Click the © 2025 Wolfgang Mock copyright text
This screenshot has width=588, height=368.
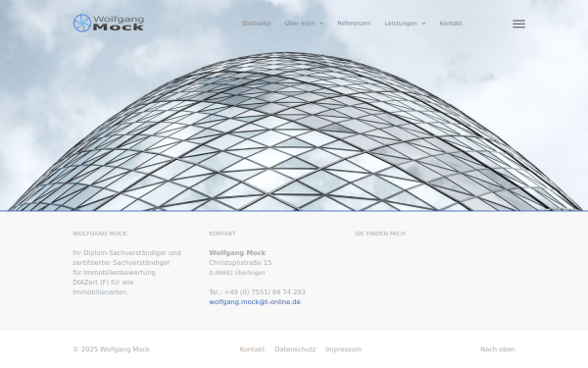111,349
